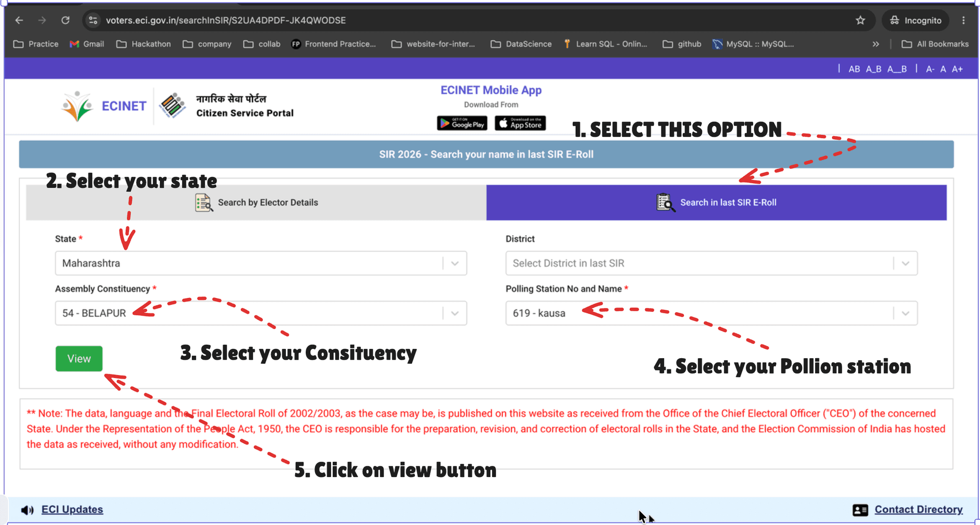The image size is (980, 525).
Task: Increase font size with A+
Action: coord(957,69)
